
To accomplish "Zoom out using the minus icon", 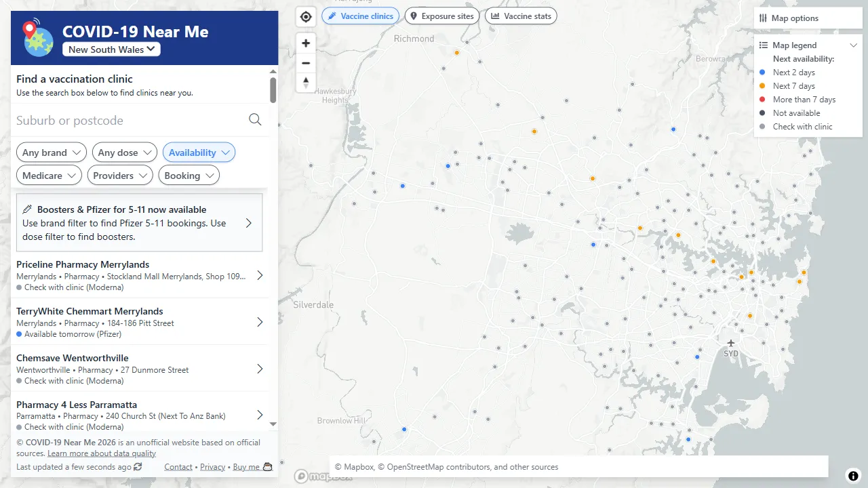I will pos(305,62).
